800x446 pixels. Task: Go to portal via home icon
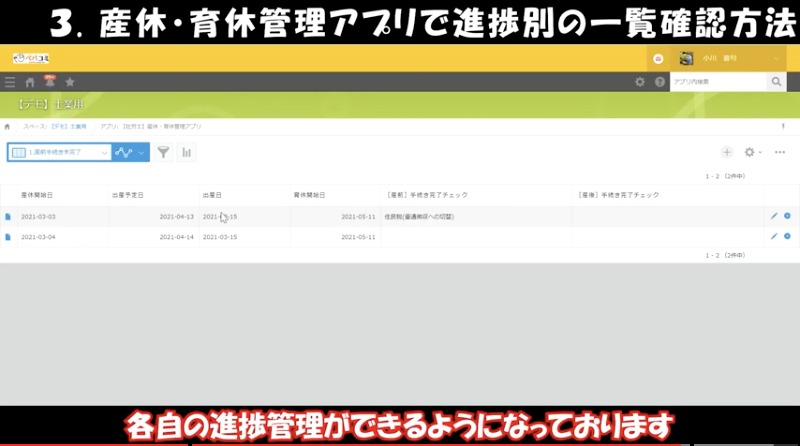click(x=30, y=82)
